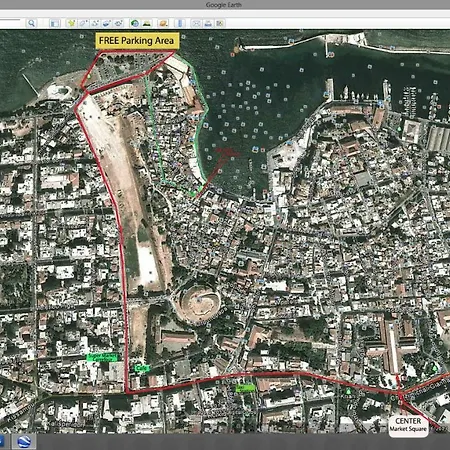Select the Add Path tool
The image size is (450, 450).
95,23
